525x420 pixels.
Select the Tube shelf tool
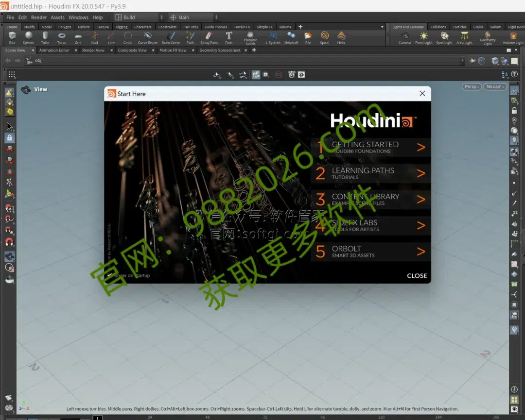pyautogui.click(x=45, y=37)
